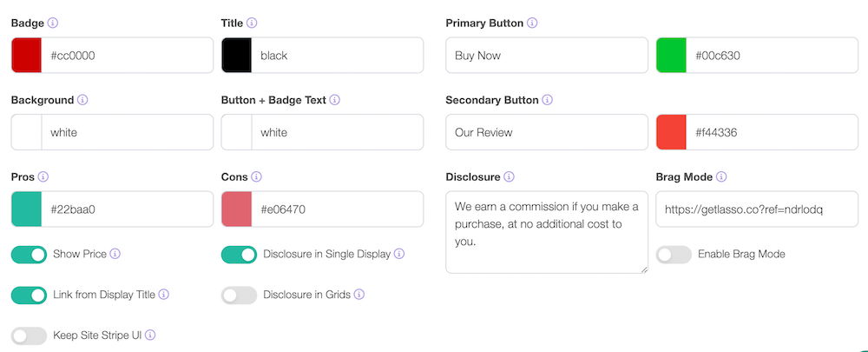Click the Link from Display Title label
The height and width of the screenshot is (352, 868).
point(104,295)
